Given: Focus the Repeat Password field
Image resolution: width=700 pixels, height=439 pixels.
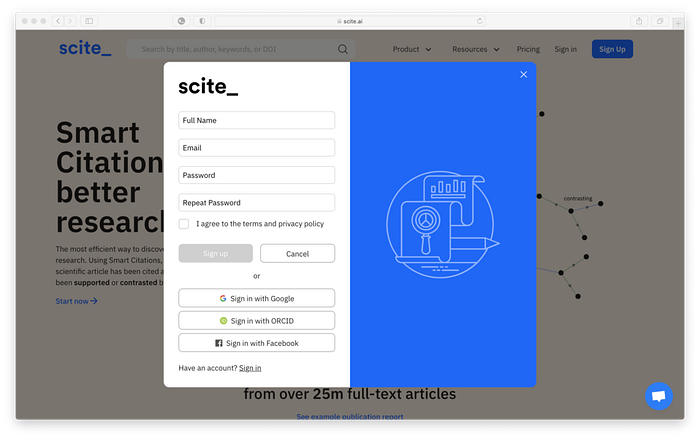Looking at the screenshot, I should 256,203.
